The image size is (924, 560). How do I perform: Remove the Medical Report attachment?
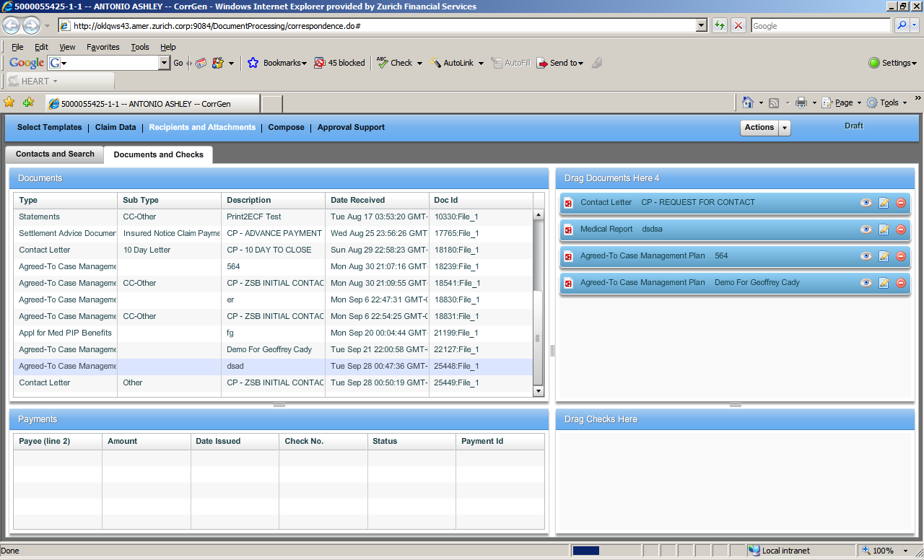click(x=901, y=229)
